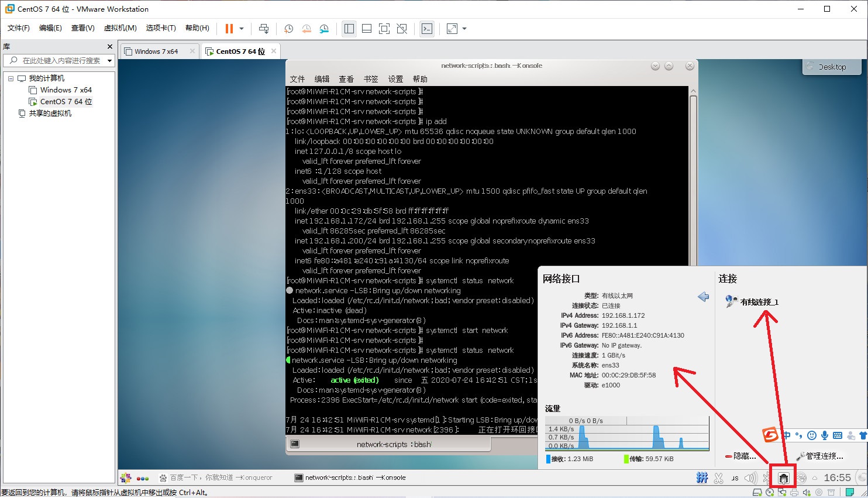868x498 pixels.
Task: Select the network-scripts : bash Konsole tab
Action: point(388,444)
